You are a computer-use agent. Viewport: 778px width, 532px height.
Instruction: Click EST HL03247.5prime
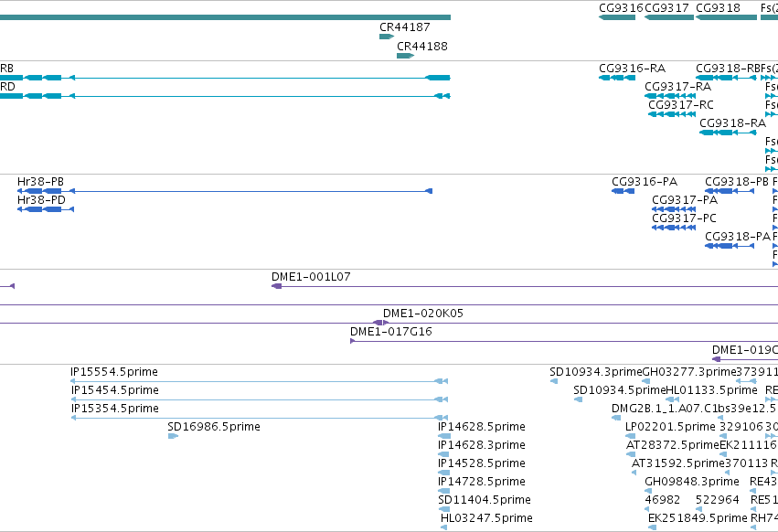coord(486,518)
